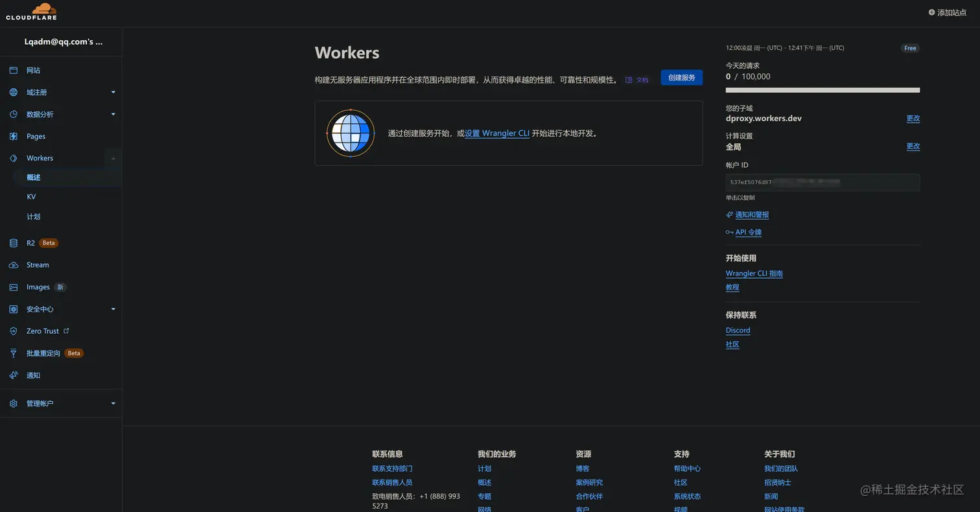Click the Images picture icon

[13, 287]
